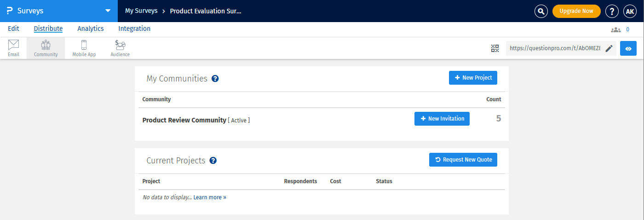Click help icon beside My Communities
The width and height of the screenshot is (644, 220).
pyautogui.click(x=215, y=79)
